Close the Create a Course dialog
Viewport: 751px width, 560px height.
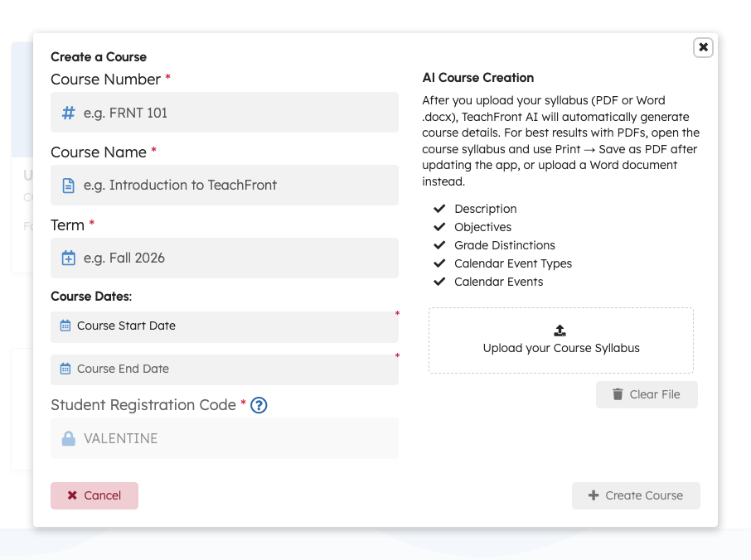(x=703, y=47)
